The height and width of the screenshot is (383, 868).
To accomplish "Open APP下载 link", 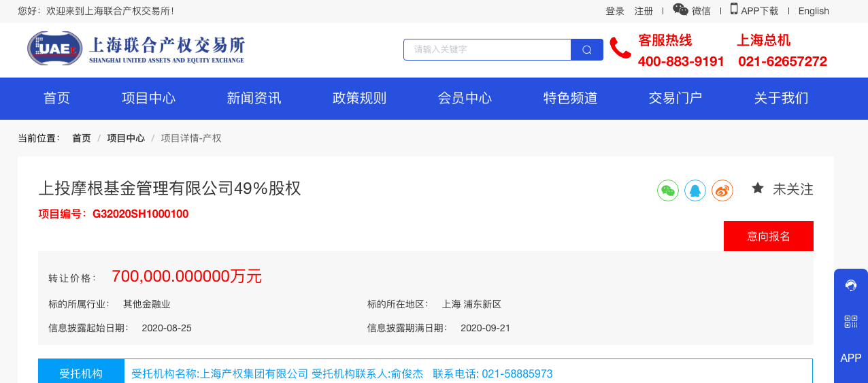I will pos(759,11).
